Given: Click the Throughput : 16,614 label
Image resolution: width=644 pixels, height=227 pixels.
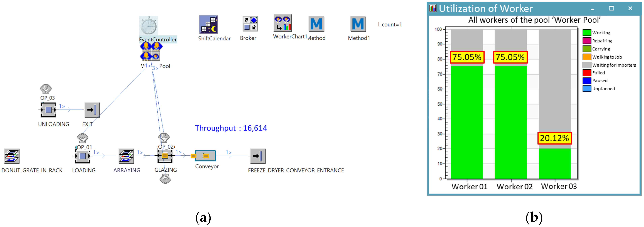Looking at the screenshot, I should pyautogui.click(x=231, y=128).
